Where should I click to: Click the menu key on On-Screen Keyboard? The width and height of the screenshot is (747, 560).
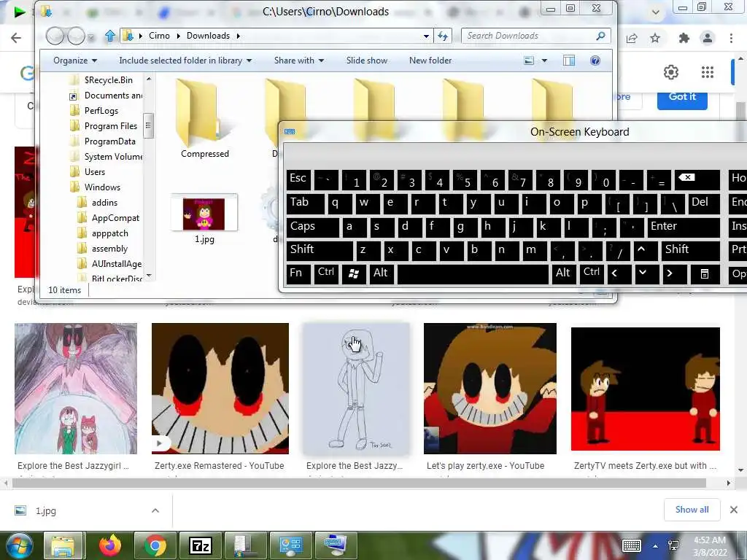(704, 273)
